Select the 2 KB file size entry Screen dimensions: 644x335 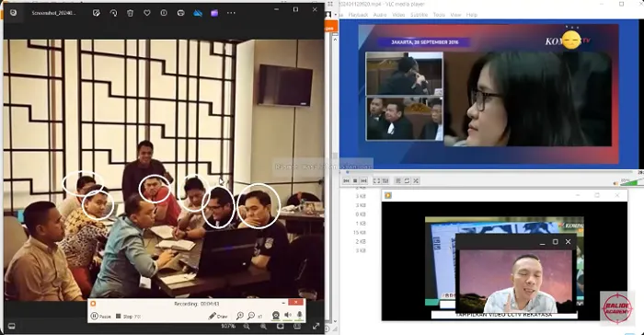pos(361,242)
